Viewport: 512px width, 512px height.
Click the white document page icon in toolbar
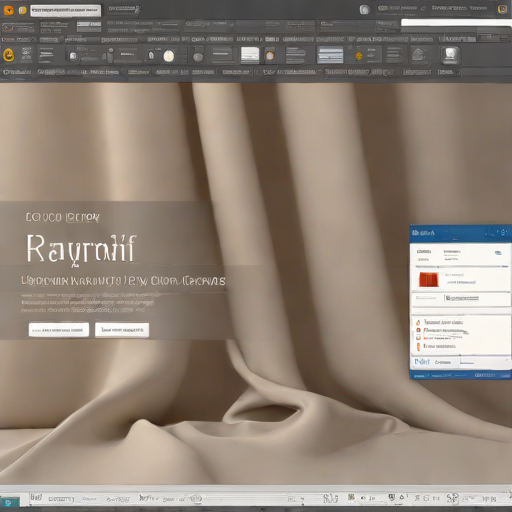coord(250,55)
